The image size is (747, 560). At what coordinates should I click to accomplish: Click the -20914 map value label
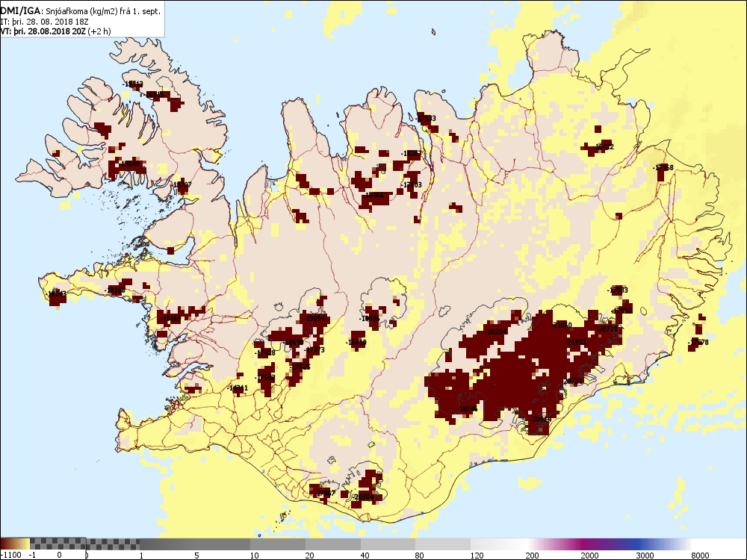pos(541,420)
